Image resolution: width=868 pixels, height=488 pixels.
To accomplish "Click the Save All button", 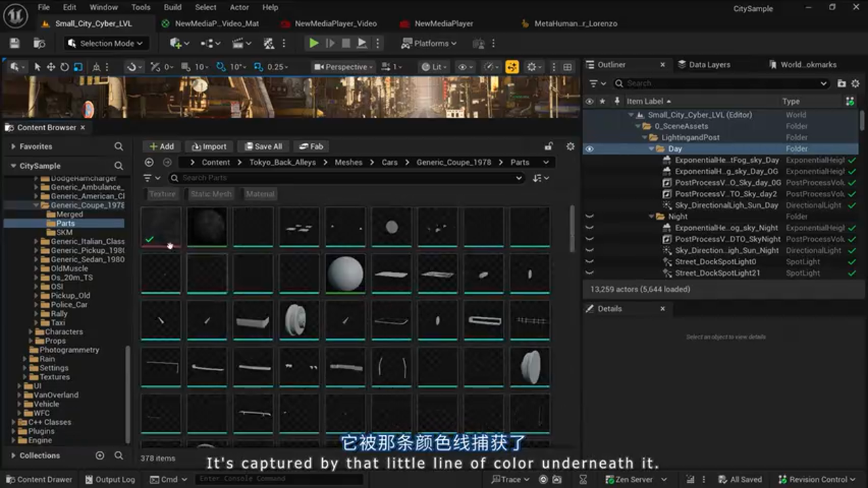I will 263,146.
